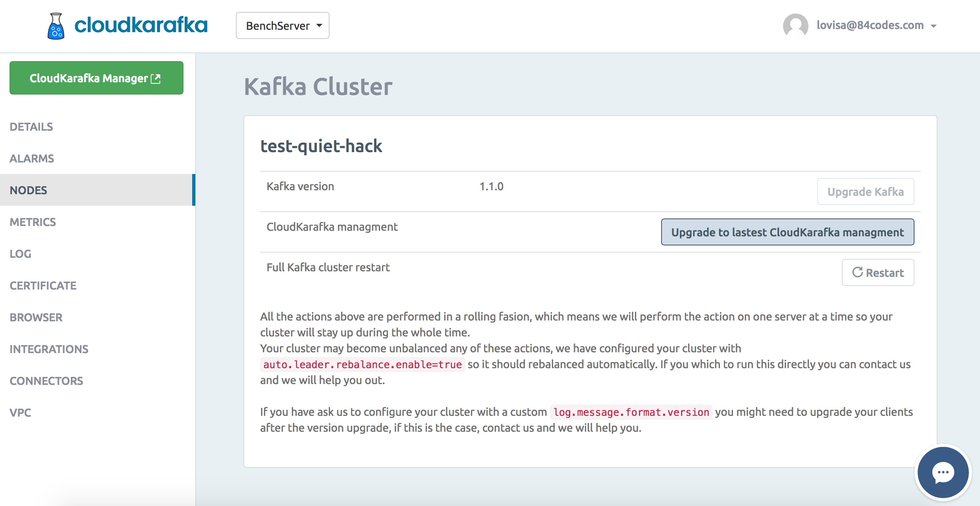This screenshot has width=980, height=506.
Task: Click the Upgrade Kafka button
Action: 866,191
